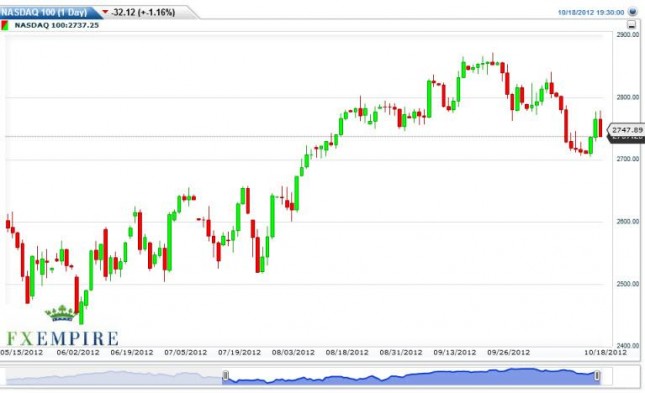
Task: Click the round blue globe icon beside timestamp
Action: (x=633, y=12)
